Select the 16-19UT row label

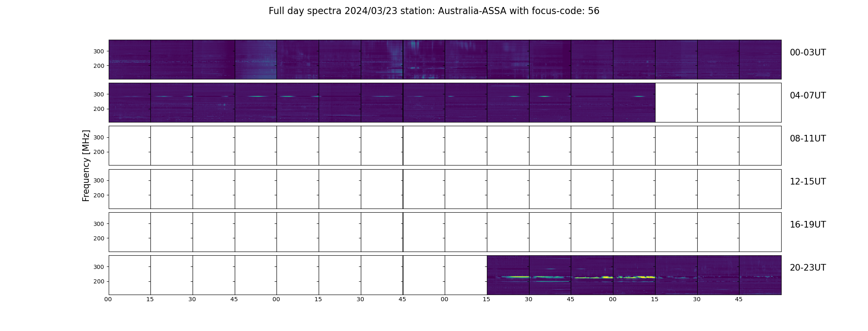point(808,225)
